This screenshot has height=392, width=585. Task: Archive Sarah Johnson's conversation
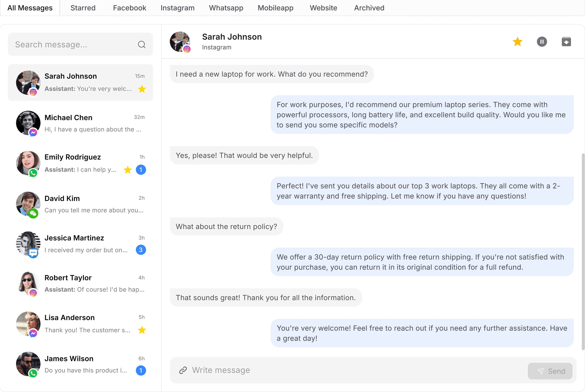[x=566, y=42]
